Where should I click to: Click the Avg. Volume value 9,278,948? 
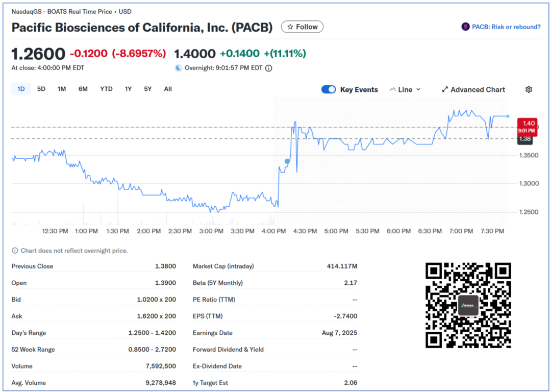coord(161,383)
